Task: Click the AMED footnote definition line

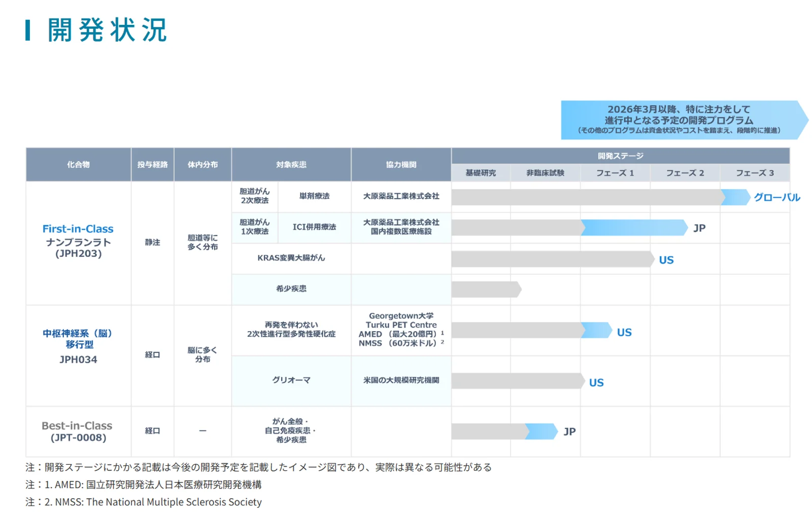Action: 144,485
